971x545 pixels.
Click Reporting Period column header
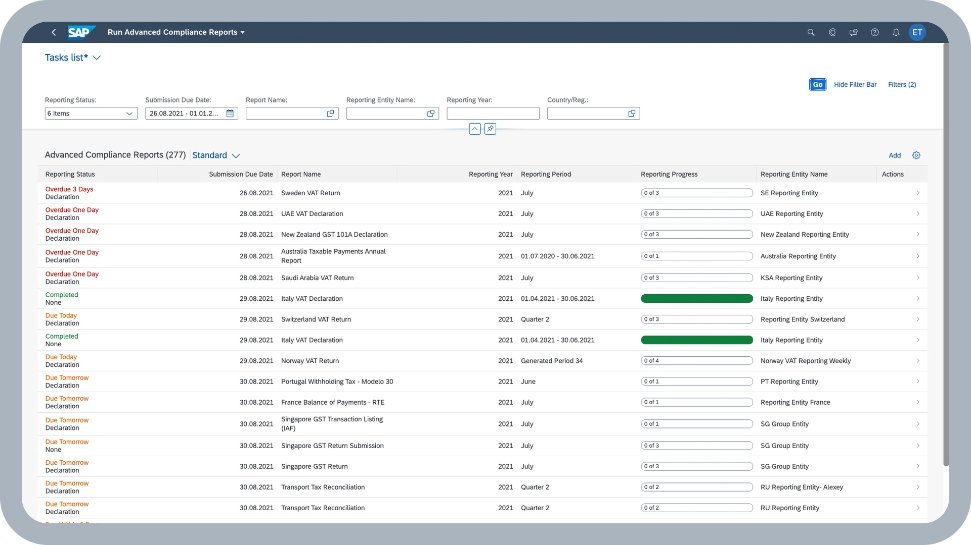coord(546,175)
